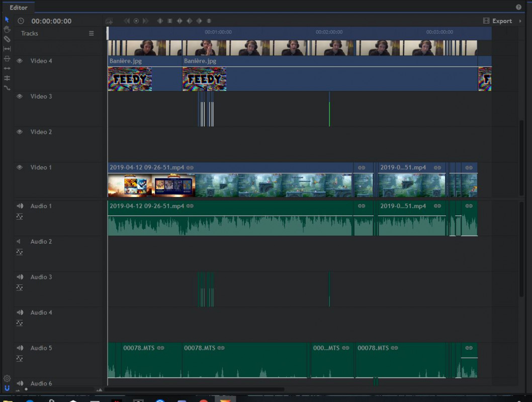Open timeline settings gear

[7, 378]
